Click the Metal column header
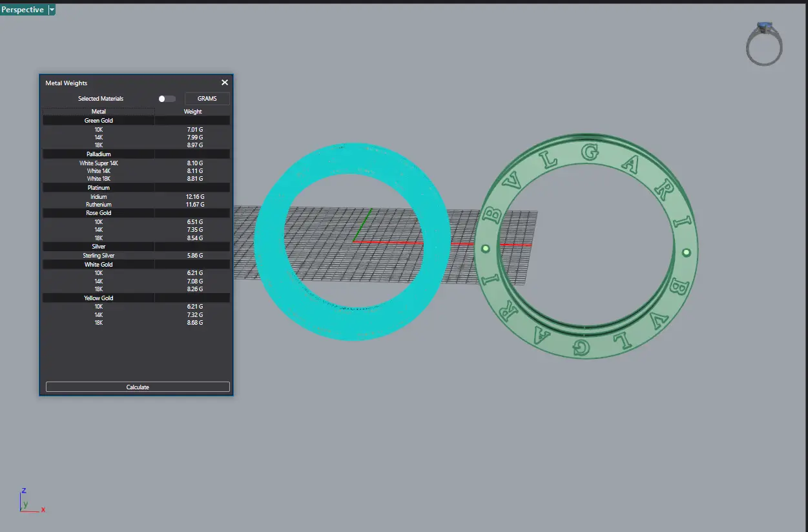This screenshot has height=532, width=808. (x=99, y=112)
